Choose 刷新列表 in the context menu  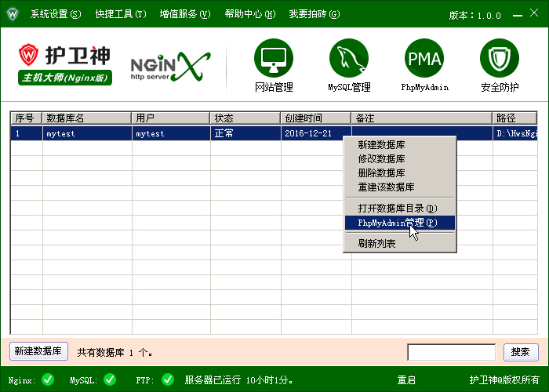tap(400, 243)
